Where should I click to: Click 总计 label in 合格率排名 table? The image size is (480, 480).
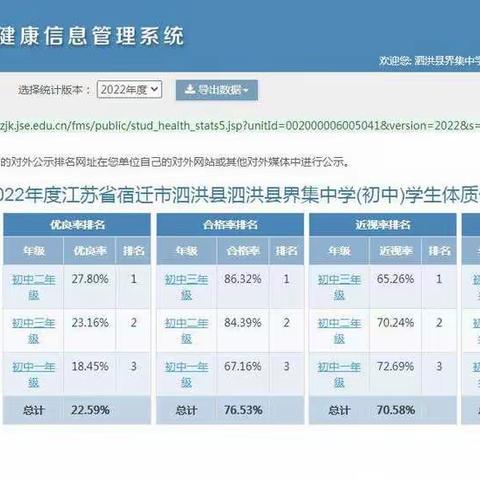click(x=186, y=410)
